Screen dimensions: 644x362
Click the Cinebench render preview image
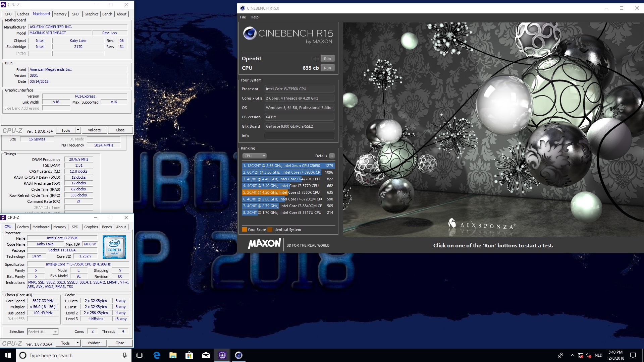[493, 130]
